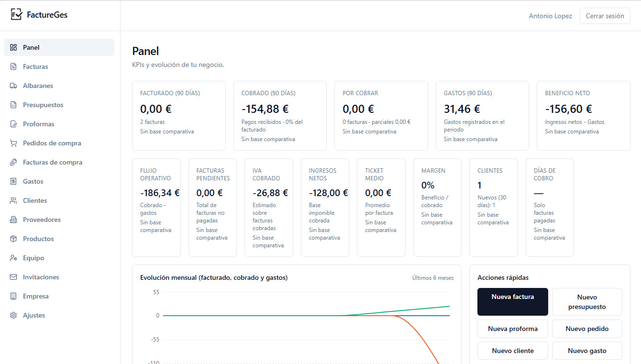Click the FactureGes logo icon

pyautogui.click(x=16, y=15)
